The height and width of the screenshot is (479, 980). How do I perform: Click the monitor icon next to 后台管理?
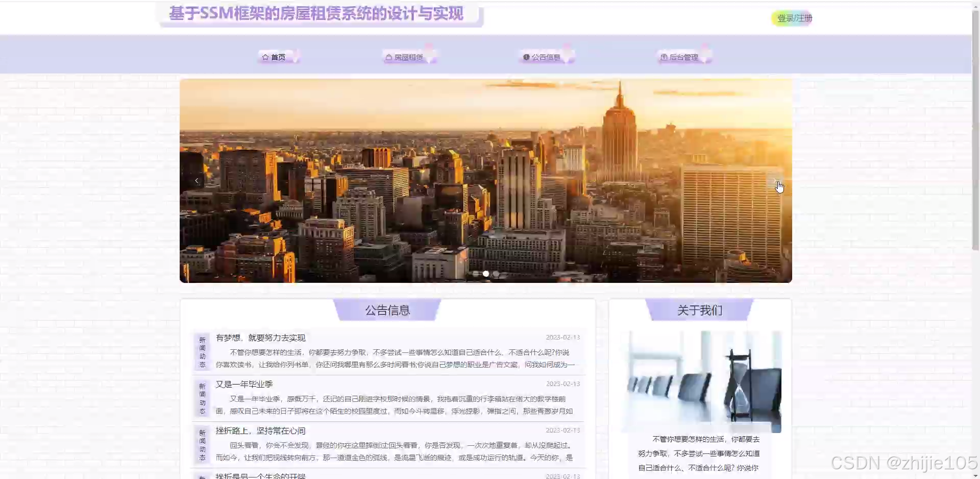[665, 57]
